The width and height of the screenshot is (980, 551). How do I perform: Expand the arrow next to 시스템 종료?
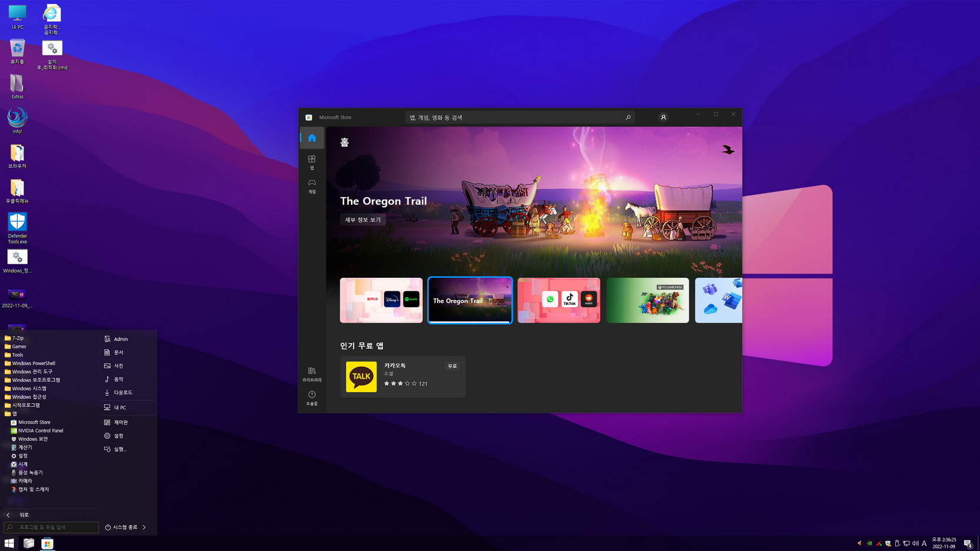144,527
